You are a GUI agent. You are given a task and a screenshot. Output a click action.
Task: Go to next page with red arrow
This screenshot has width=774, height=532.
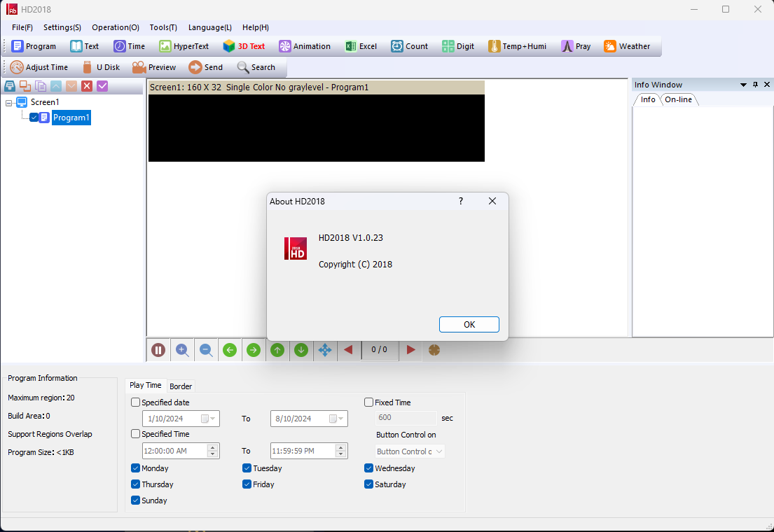(410, 350)
